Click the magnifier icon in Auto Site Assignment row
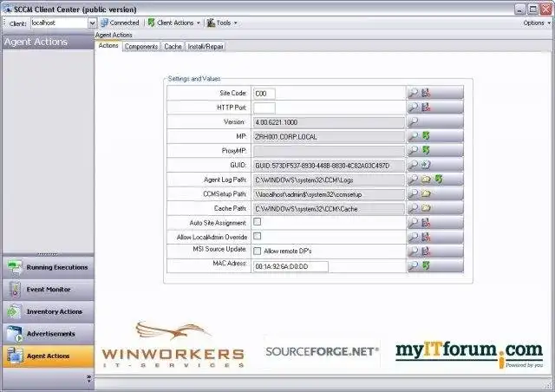 point(413,223)
